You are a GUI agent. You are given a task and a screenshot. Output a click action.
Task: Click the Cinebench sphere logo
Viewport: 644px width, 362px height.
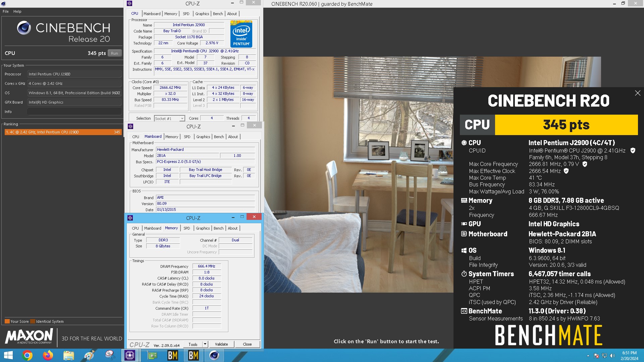(x=24, y=28)
